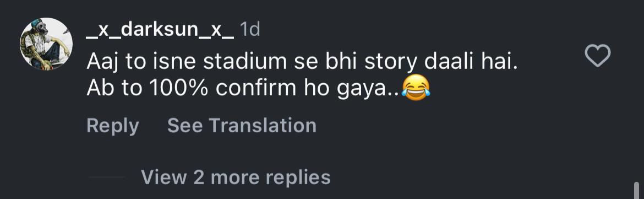Click the 1d timestamp next to the username
The height and width of the screenshot is (199, 644).
(x=250, y=30)
